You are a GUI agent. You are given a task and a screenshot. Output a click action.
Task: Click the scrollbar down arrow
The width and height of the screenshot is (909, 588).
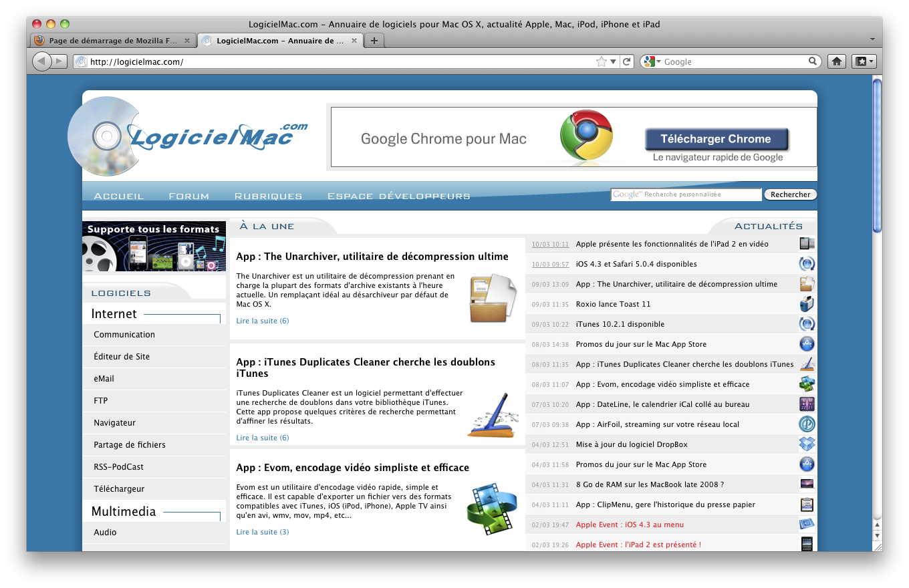point(877,535)
